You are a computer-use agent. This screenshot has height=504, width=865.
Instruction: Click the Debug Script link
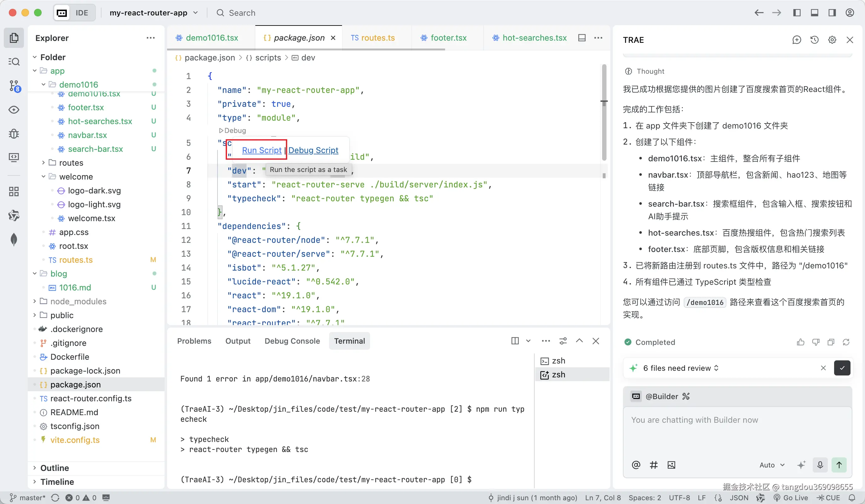(x=313, y=150)
